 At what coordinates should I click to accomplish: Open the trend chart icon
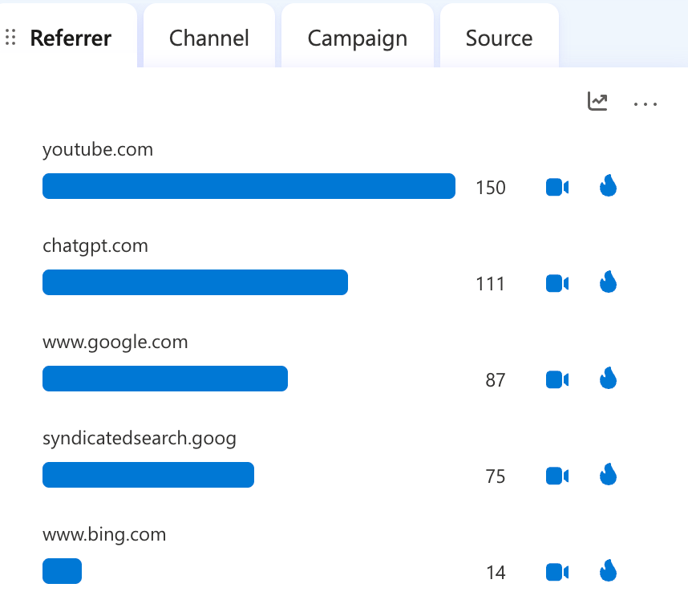[x=597, y=101]
